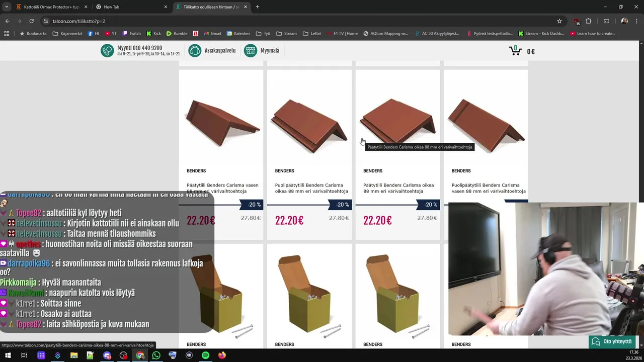Open the Kick bookmark

pyautogui.click(x=153, y=34)
